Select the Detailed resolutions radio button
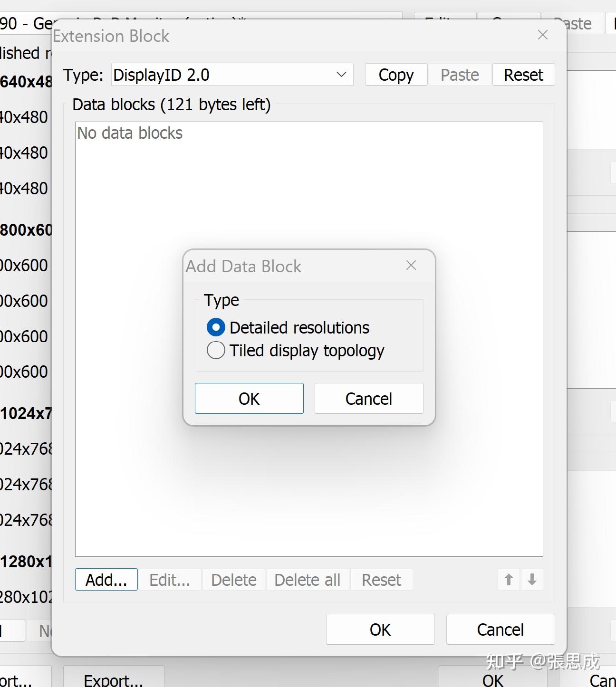 [216, 327]
